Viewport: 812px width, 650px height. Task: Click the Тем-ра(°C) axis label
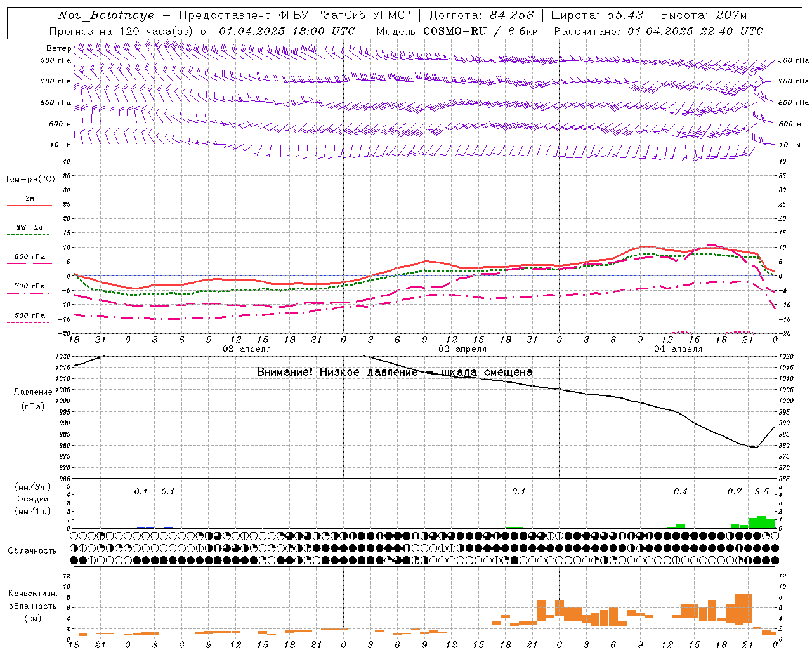tap(30, 180)
